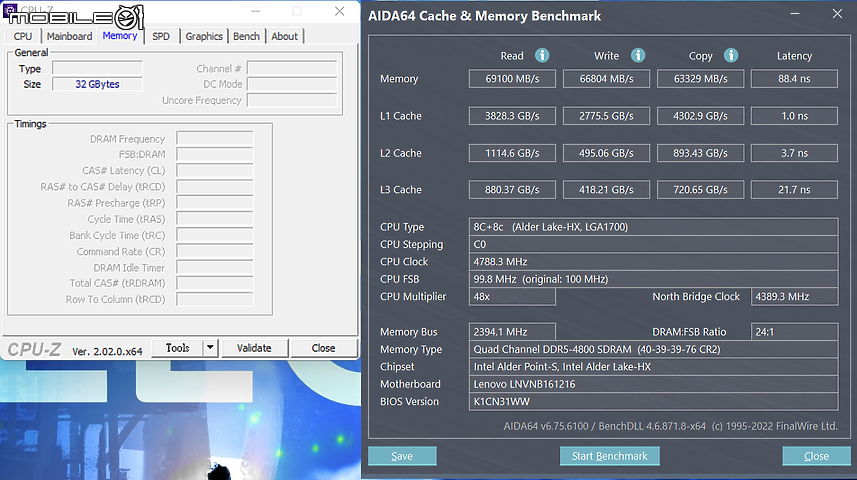Screen dimensions: 857x480
Task: Click the Memory Latency value 88.4 ns
Action: (x=794, y=79)
